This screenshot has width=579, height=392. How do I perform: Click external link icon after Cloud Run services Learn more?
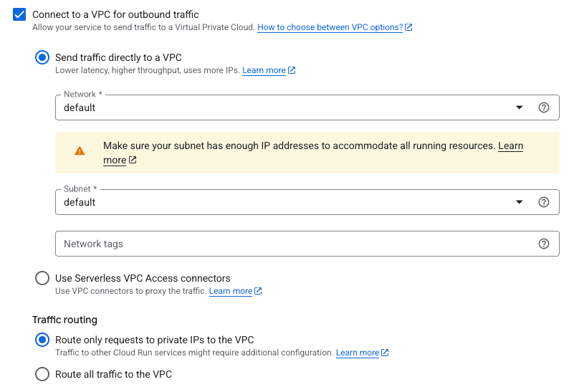click(x=385, y=353)
